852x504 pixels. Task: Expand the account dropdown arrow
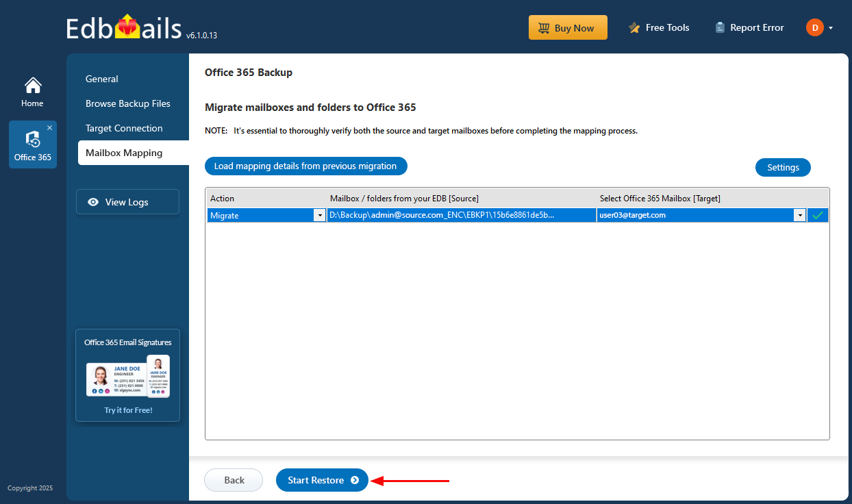[x=831, y=28]
